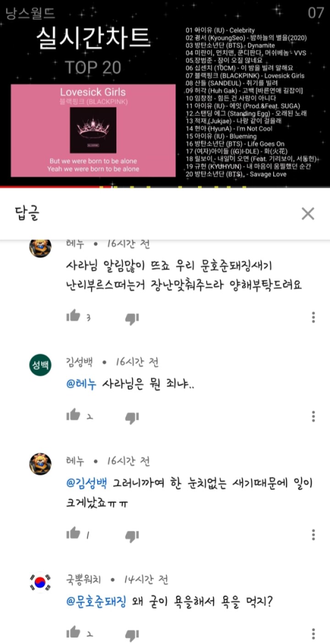Dislike 국뽕워치's comment

132,635
